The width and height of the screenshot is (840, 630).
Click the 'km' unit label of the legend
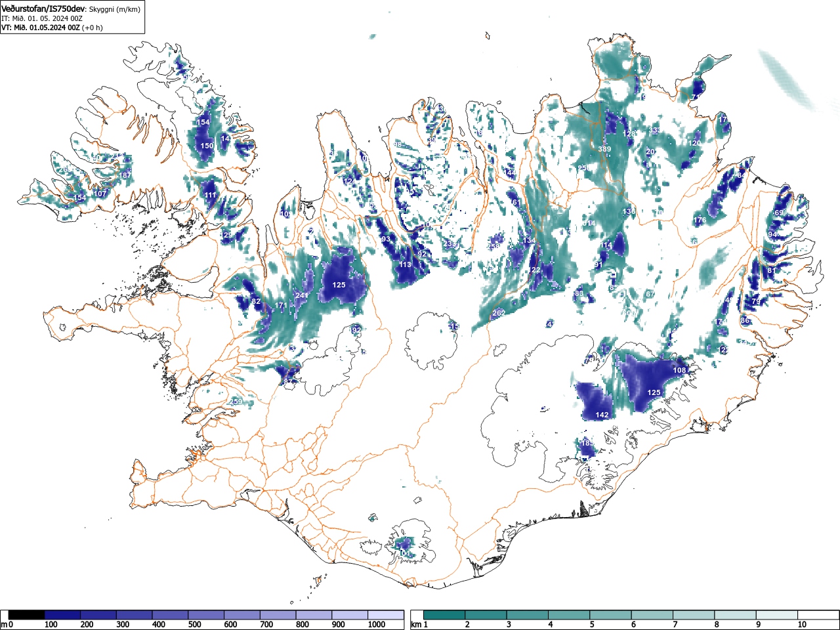pos(415,625)
